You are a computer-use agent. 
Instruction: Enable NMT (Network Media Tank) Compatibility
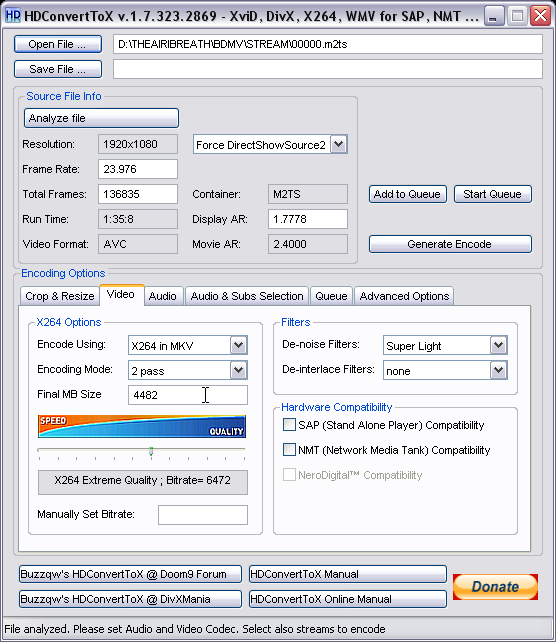point(289,450)
